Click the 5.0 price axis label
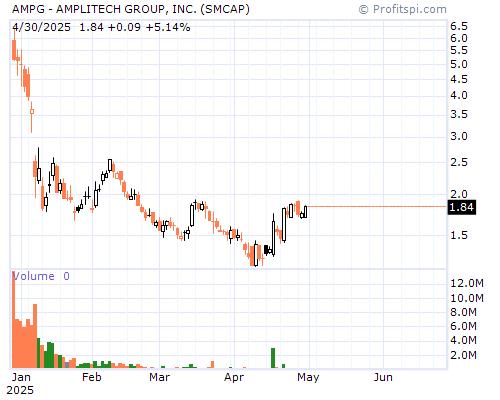 (459, 64)
